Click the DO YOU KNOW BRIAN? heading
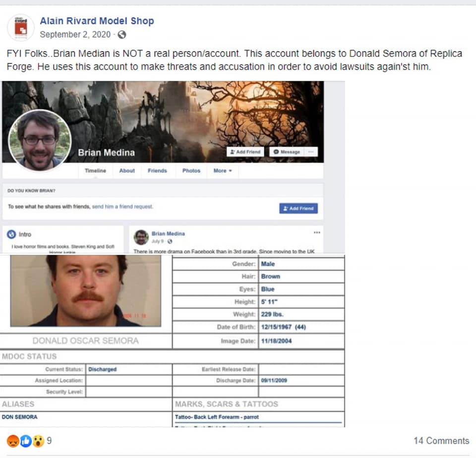Screen dimensions: 476x458 [31, 191]
